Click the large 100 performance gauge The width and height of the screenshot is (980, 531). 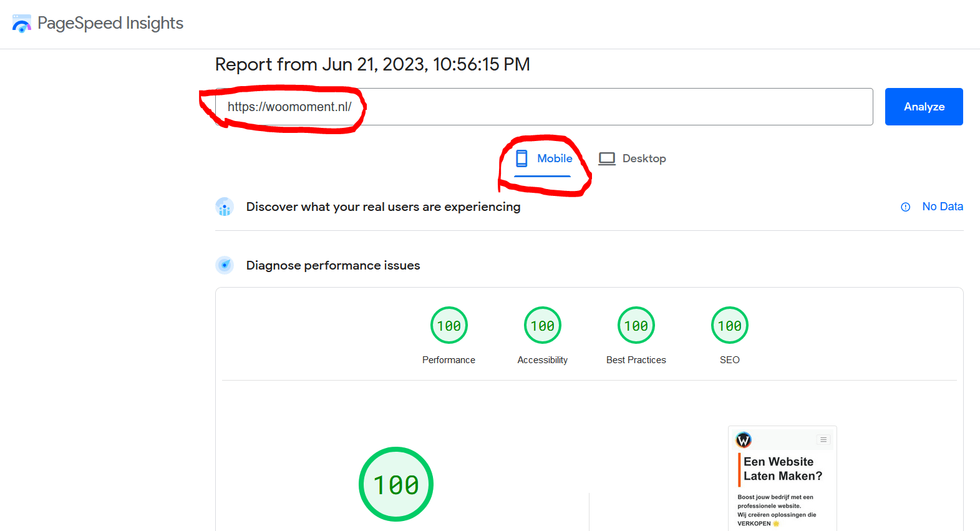(x=396, y=484)
